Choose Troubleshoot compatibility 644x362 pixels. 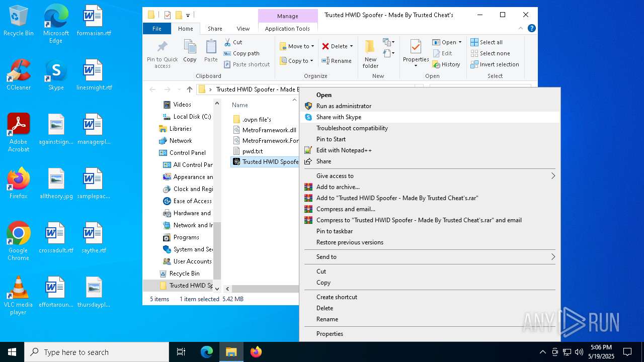[430, 128]
